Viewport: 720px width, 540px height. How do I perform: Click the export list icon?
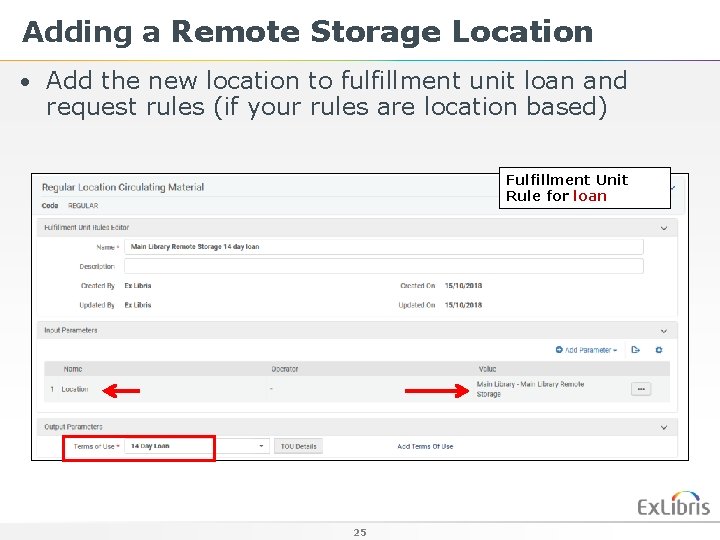click(x=636, y=350)
